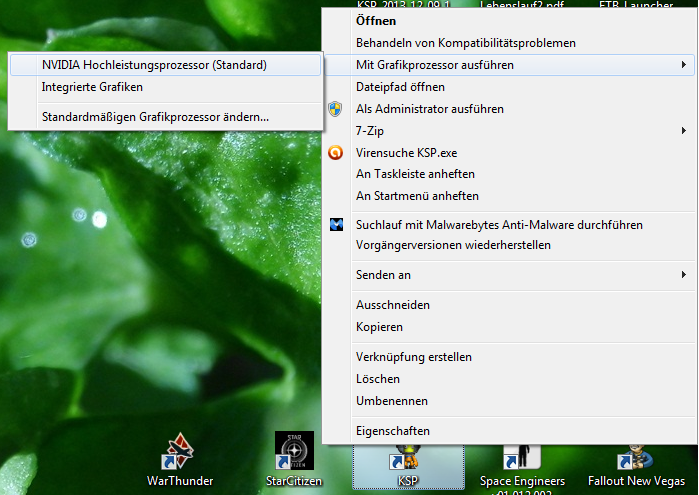The width and height of the screenshot is (699, 495).
Task: Expand the 7-Zip submenu arrow
Action: tap(683, 131)
